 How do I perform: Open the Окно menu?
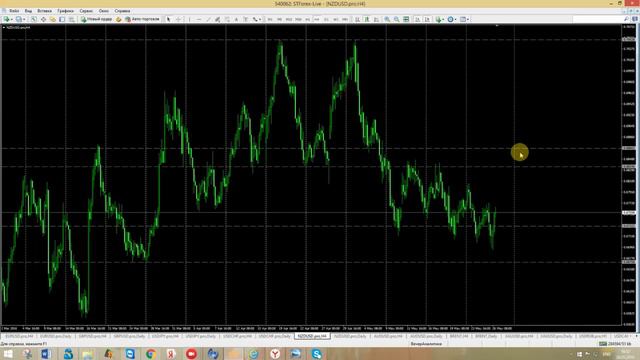pyautogui.click(x=104, y=11)
